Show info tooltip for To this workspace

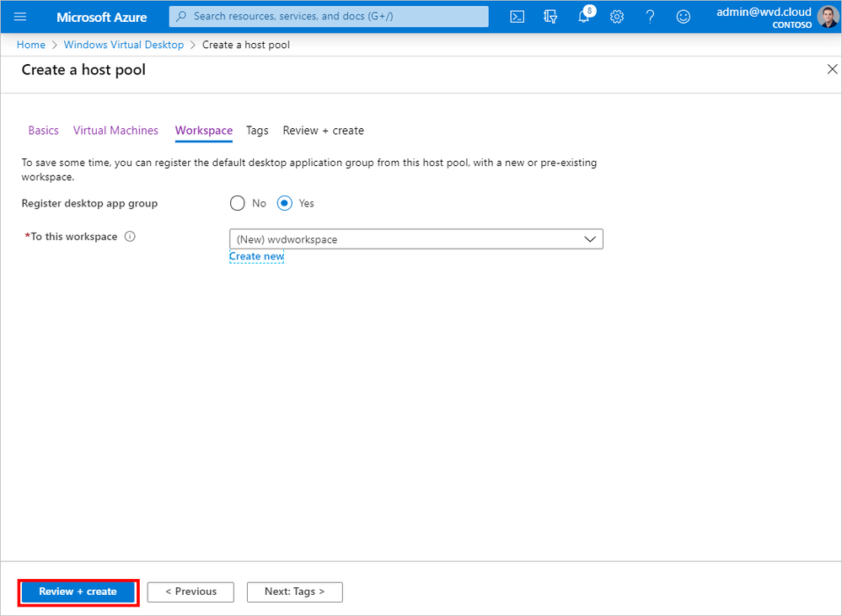click(x=130, y=236)
